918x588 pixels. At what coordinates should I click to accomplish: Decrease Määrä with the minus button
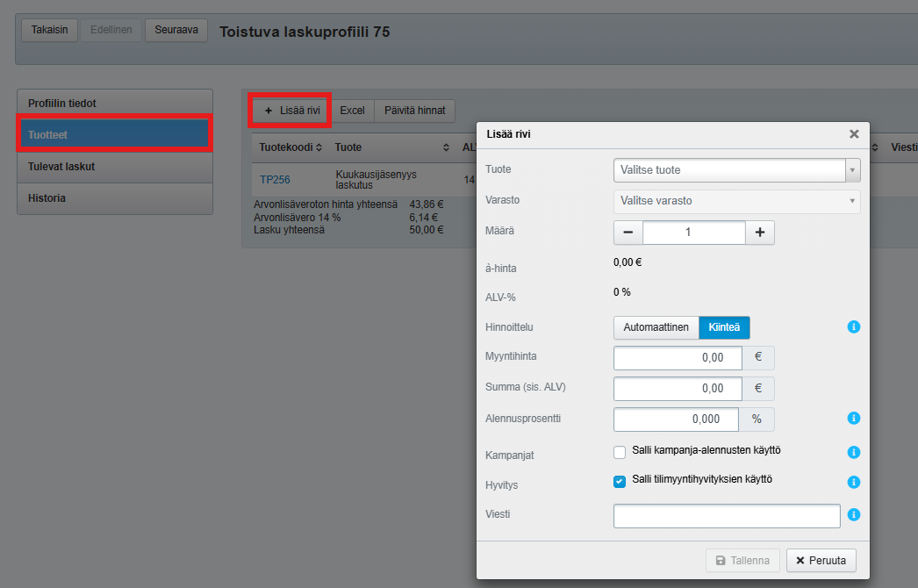[x=628, y=233]
